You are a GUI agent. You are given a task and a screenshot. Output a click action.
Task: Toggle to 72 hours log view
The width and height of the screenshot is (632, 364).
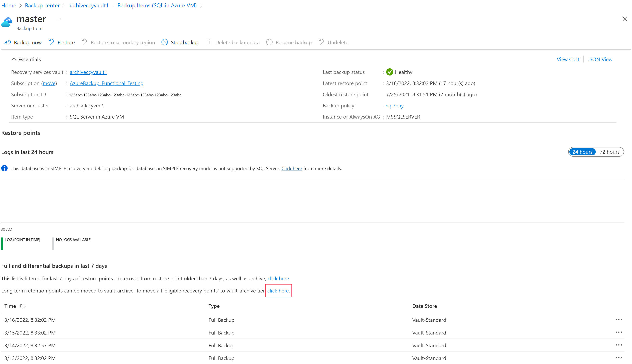pyautogui.click(x=609, y=151)
